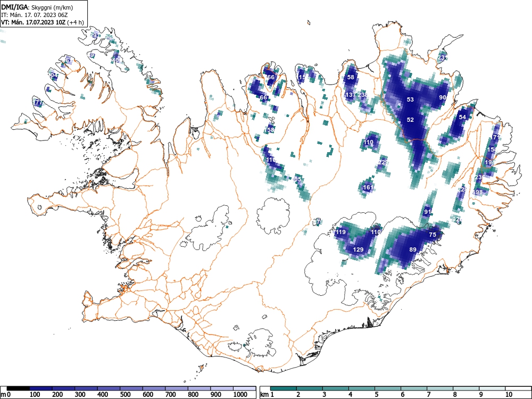Screen dimensions: 532x399
Task: Click the 137 value label on the map
Action: (351, 95)
